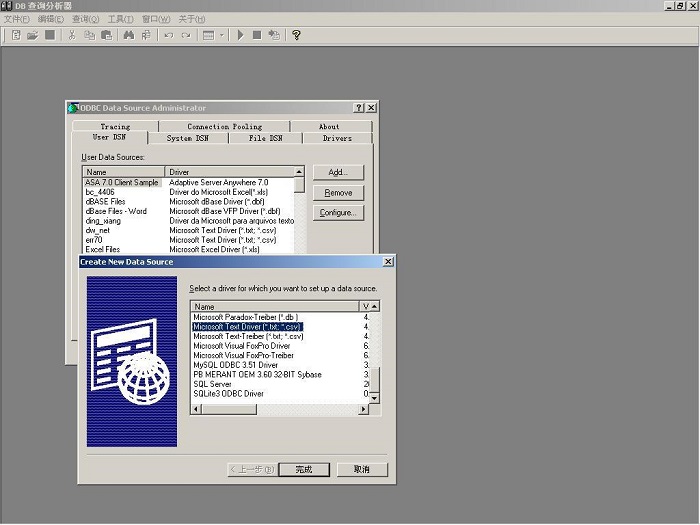700x525 pixels.
Task: Click the ODBC Administrator globe title icon
Action: coord(73,108)
